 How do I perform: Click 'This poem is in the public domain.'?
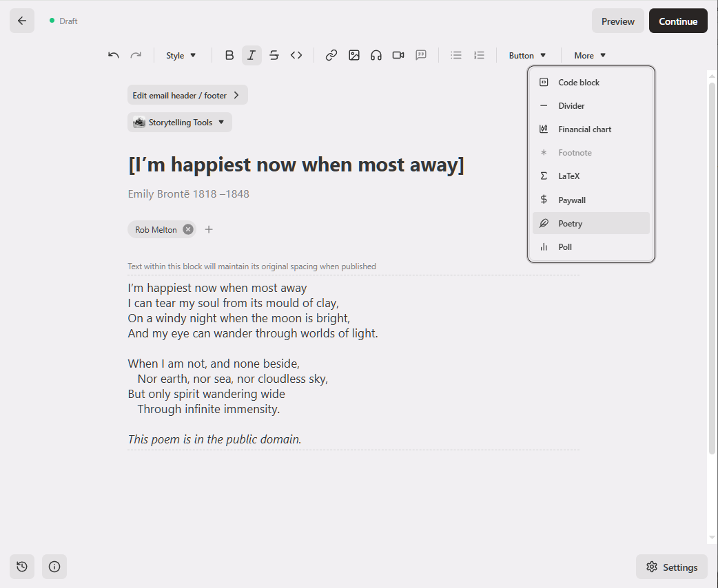[214, 439]
